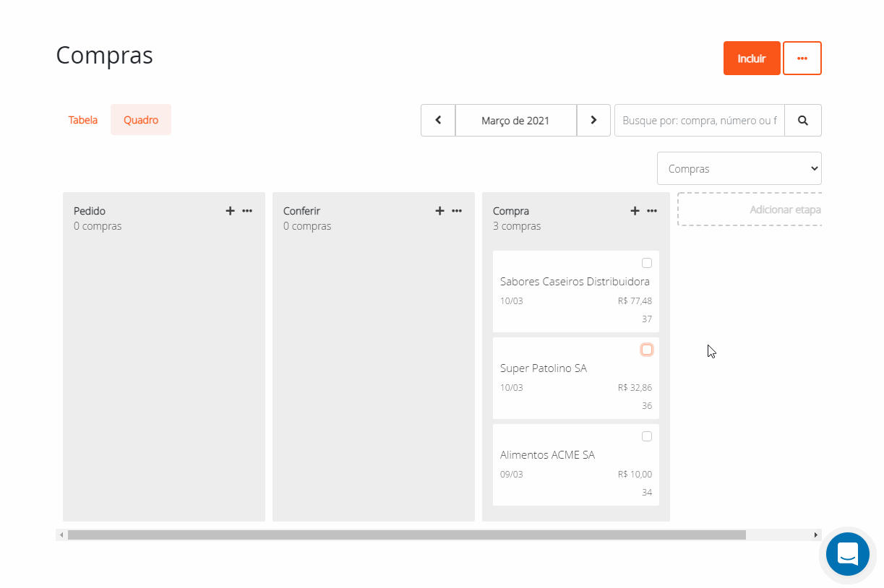This screenshot has width=884, height=588.
Task: Check the Sabores Caseiros Distribuidora card checkbox
Action: point(647,263)
